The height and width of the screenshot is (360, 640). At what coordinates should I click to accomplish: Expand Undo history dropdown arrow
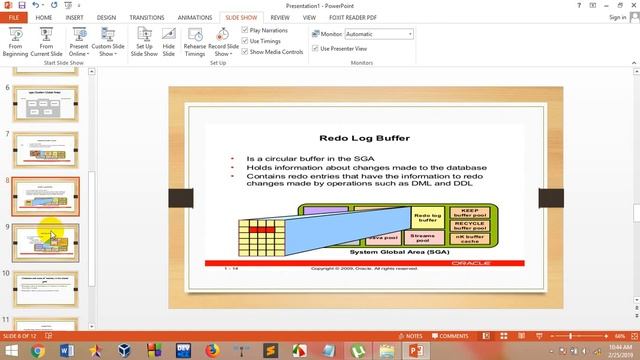tap(43, 5)
